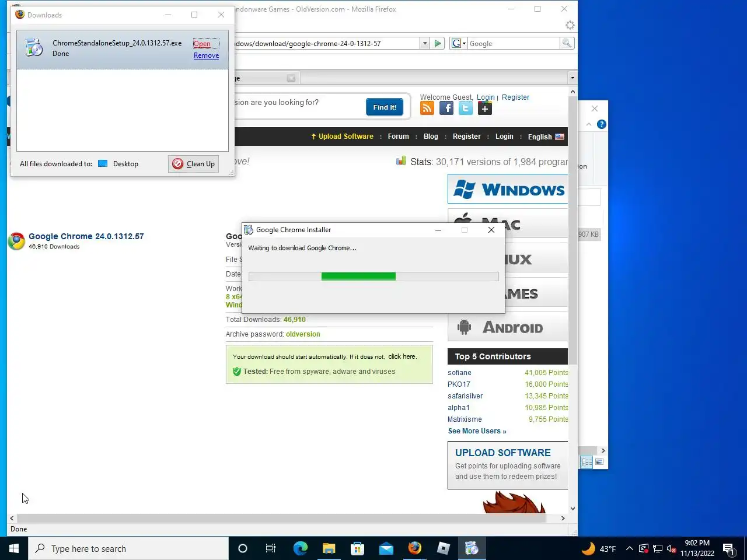Click the taskbar search box
Viewport: 747px width, 560px height.
tap(128, 548)
